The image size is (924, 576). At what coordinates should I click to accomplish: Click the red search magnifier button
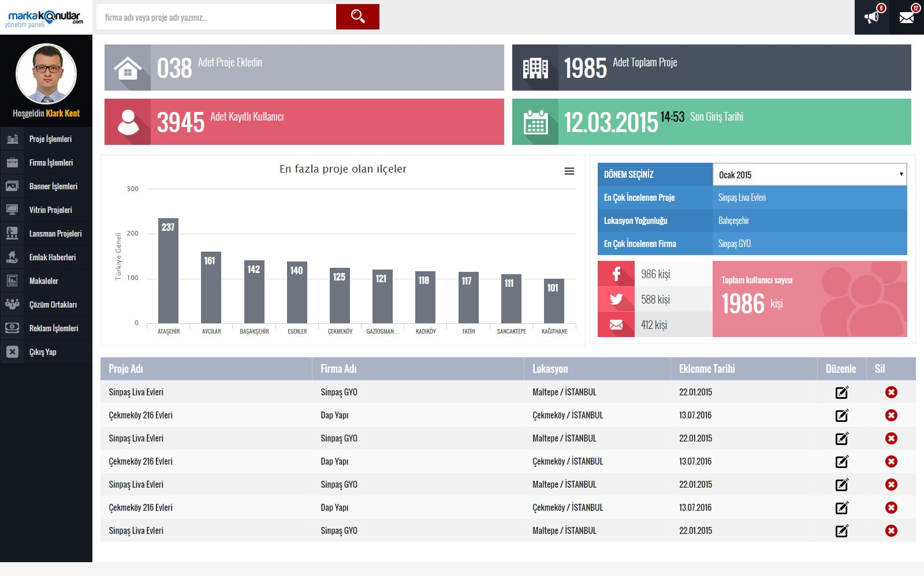(x=357, y=17)
